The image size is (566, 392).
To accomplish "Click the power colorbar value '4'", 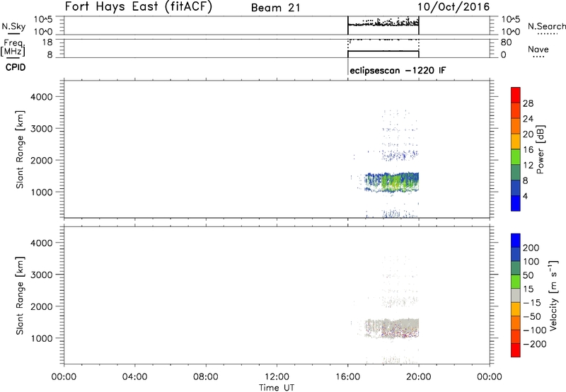I will click(525, 196).
